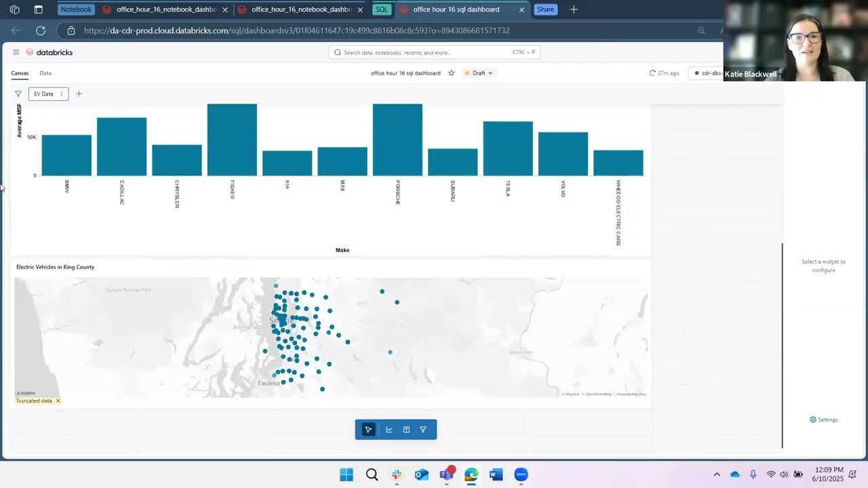The width and height of the screenshot is (868, 488).
Task: Switch to Microsoft Edge in taskbar
Action: coord(471,474)
